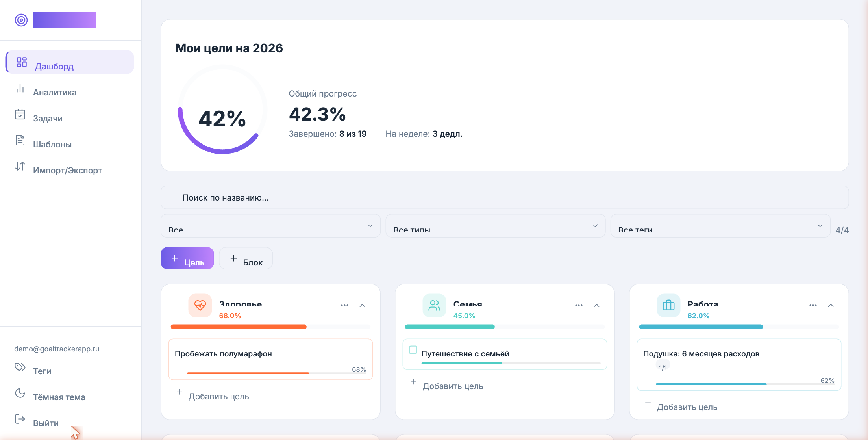Click the briefcase icon of Работа block
868x440 pixels.
click(668, 305)
